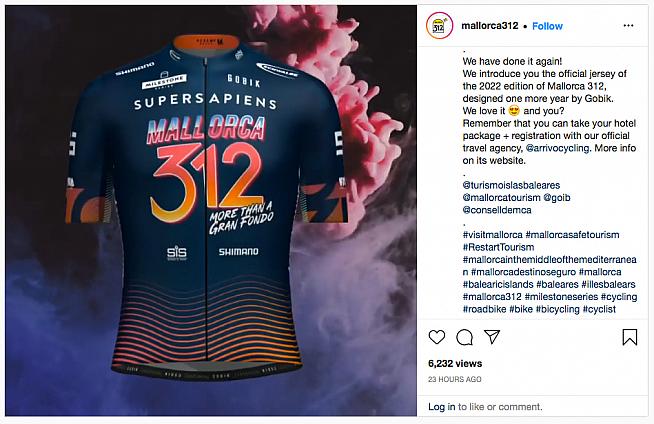This screenshot has width=654, height=424.
Task: Open @arrivocycling mention
Action: [x=558, y=148]
